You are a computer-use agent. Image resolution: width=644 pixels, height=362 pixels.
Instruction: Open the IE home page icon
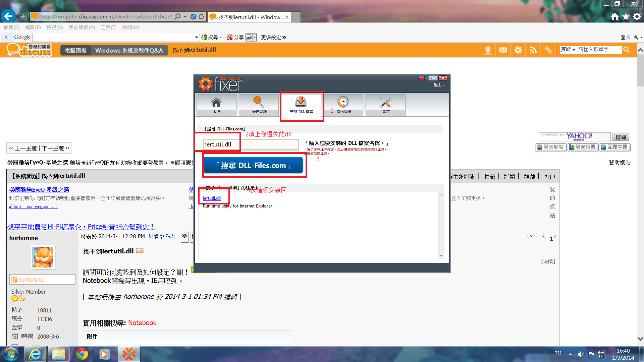614,16
